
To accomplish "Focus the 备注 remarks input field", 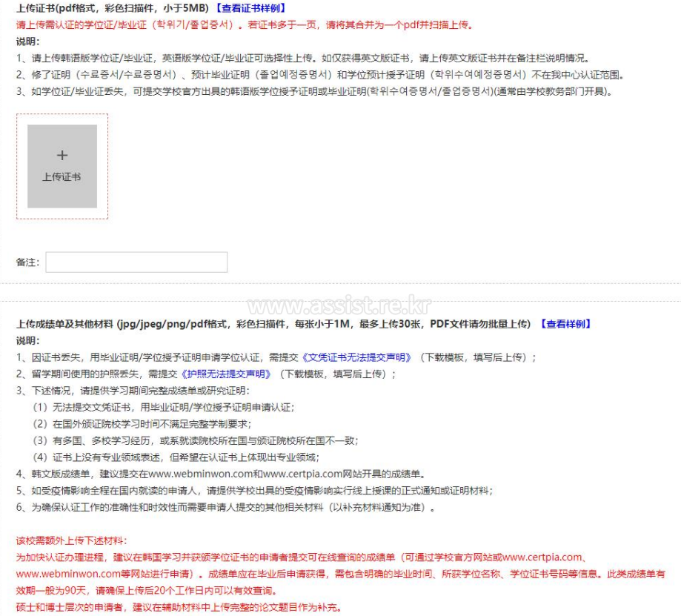I will coord(136,262).
